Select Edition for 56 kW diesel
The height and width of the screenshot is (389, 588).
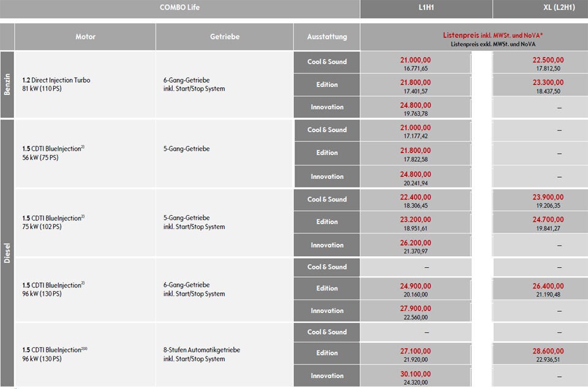point(326,153)
